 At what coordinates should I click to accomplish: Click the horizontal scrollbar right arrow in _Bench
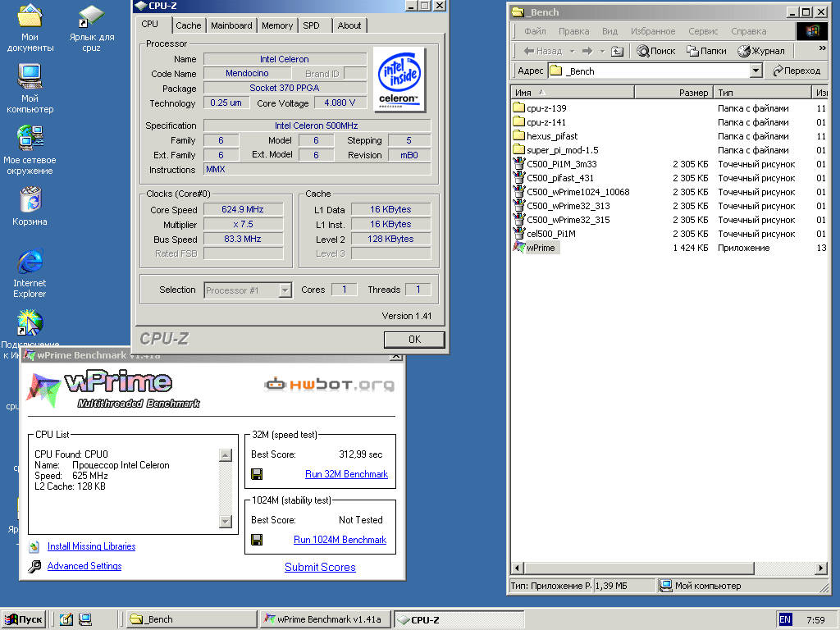821,568
